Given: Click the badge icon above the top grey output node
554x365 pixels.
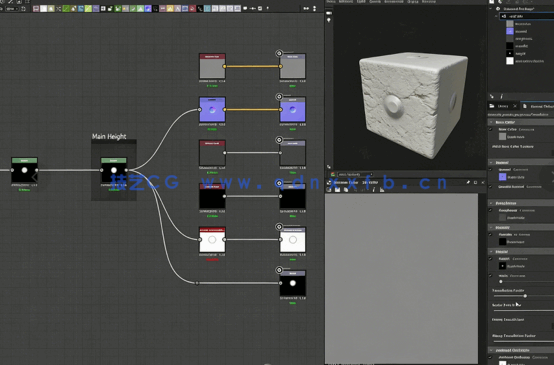Looking at the screenshot, I should pyautogui.click(x=279, y=53).
